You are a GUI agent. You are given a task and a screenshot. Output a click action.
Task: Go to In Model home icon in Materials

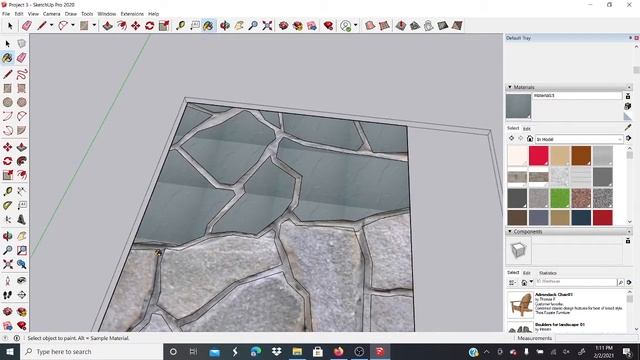click(x=530, y=139)
